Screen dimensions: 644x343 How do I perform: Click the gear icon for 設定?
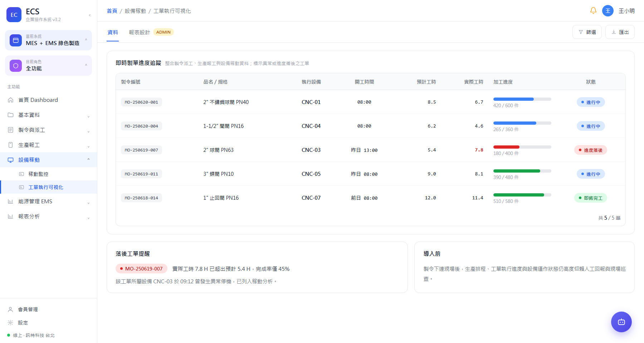(x=10, y=323)
